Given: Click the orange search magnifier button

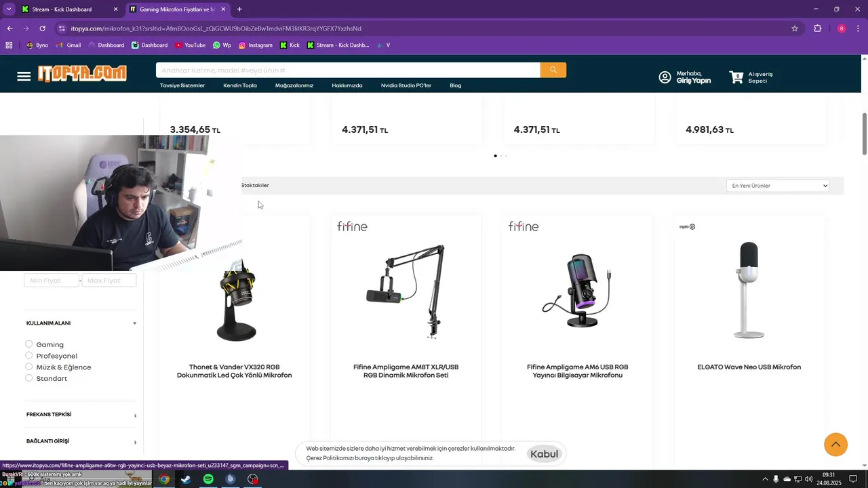Looking at the screenshot, I should click(553, 70).
